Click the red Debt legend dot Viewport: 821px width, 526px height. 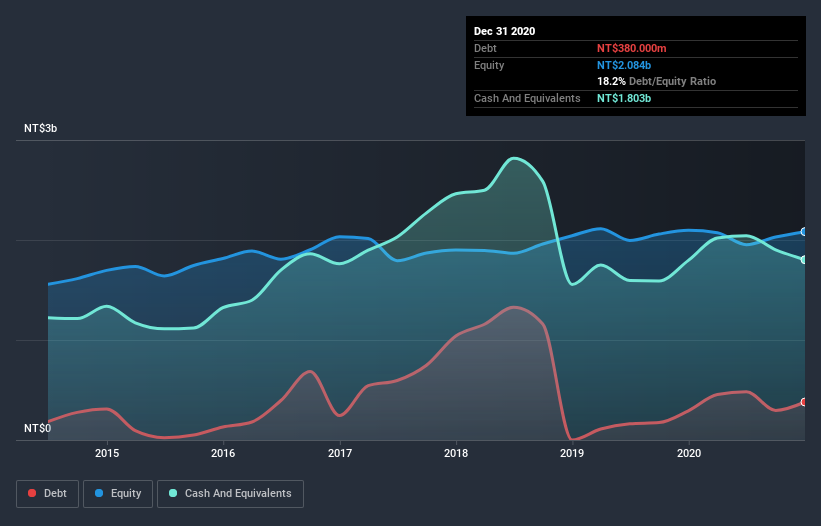(x=32, y=493)
